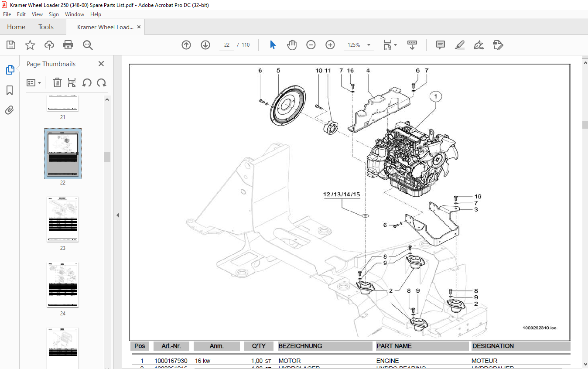Click the Save file icon

(11, 45)
